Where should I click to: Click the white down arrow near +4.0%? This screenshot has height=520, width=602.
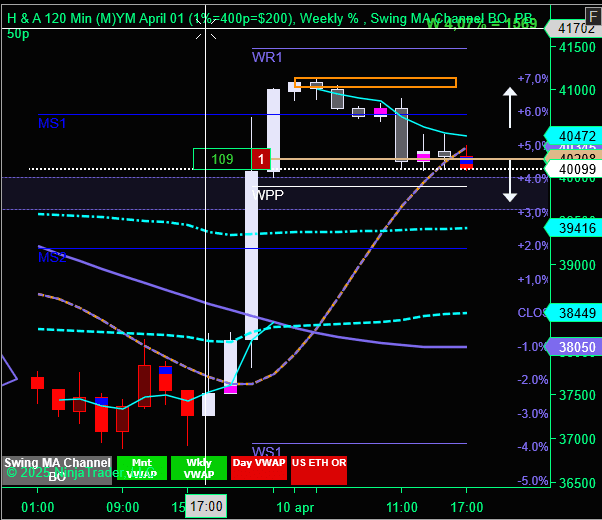tap(510, 181)
